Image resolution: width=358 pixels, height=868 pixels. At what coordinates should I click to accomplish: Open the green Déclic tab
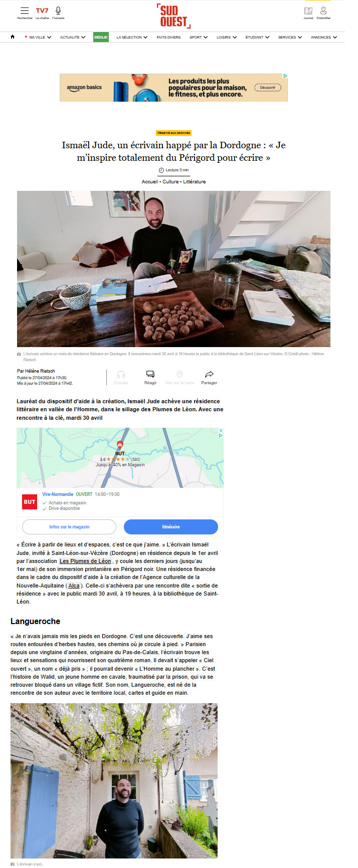point(101,37)
